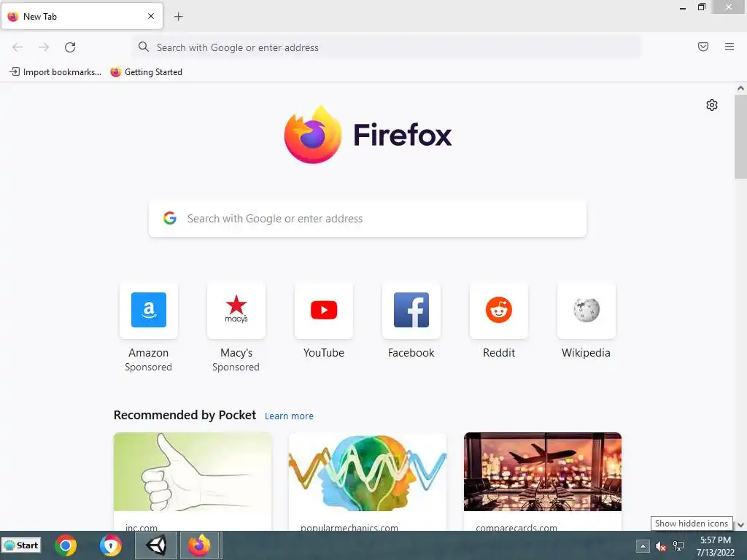Image resolution: width=747 pixels, height=560 pixels.
Task: Click the page's vertical scrollbar thumb
Action: click(740, 136)
